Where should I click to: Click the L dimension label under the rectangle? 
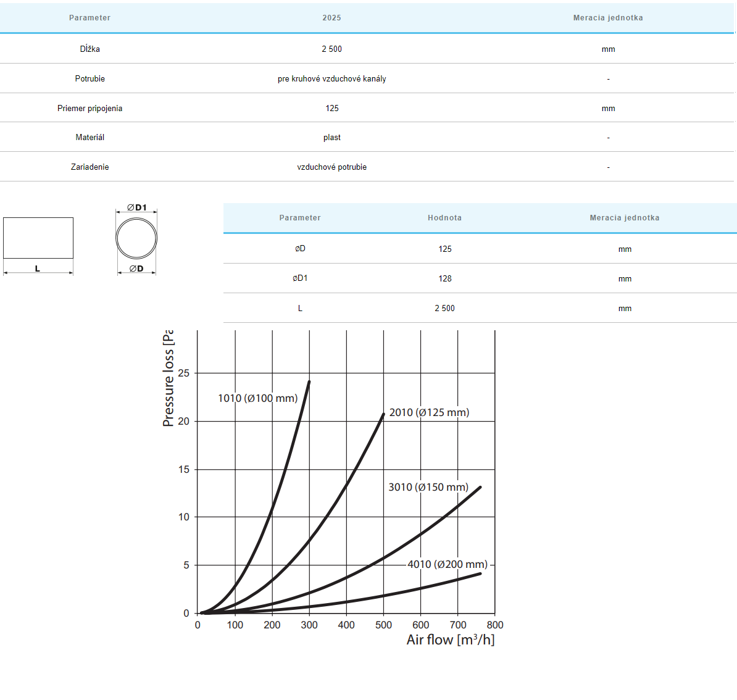(x=38, y=269)
